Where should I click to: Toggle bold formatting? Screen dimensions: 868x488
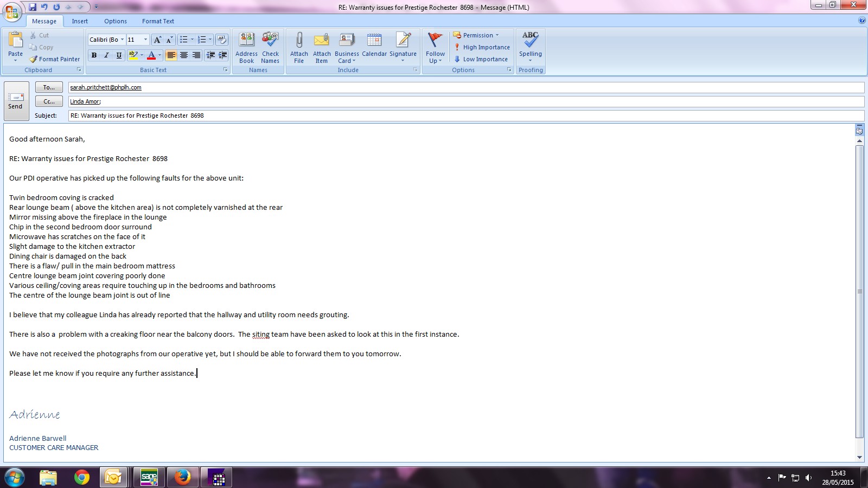pos(94,55)
